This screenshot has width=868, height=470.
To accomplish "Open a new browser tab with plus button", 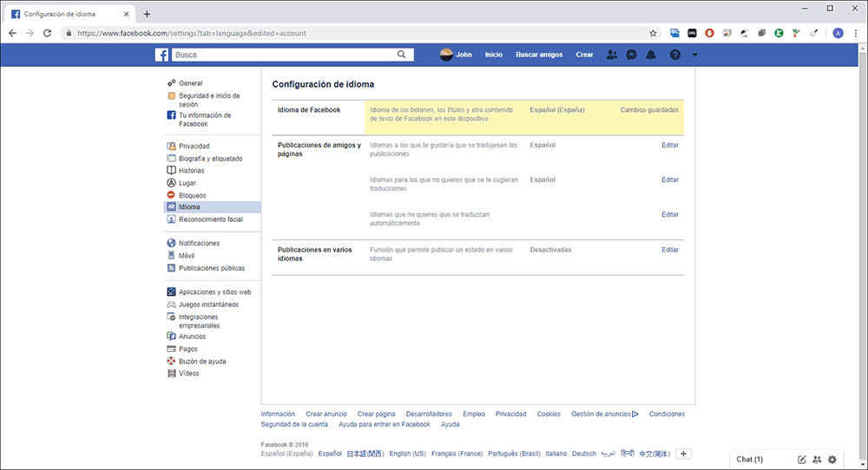I will (147, 14).
